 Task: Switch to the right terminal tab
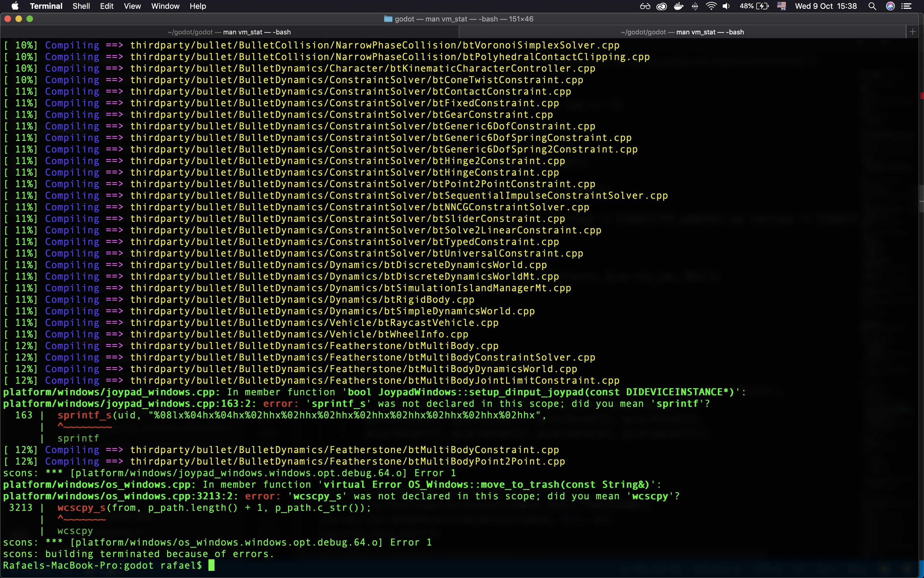(x=682, y=32)
